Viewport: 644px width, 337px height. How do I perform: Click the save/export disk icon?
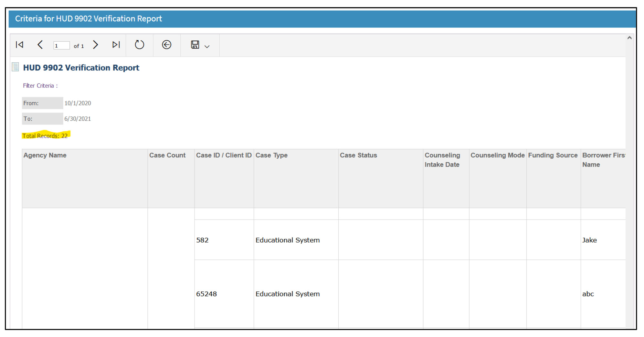[195, 45]
